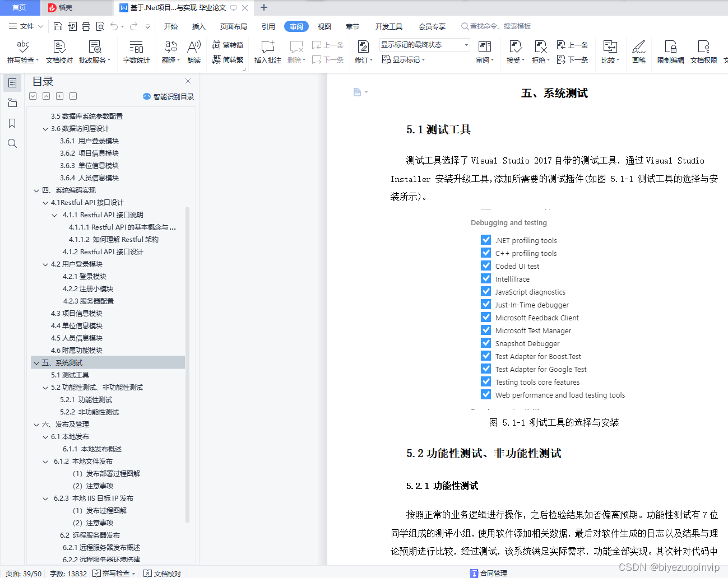Select 5.1 测试工具 in outline
This screenshot has width=728, height=578.
[x=70, y=375]
